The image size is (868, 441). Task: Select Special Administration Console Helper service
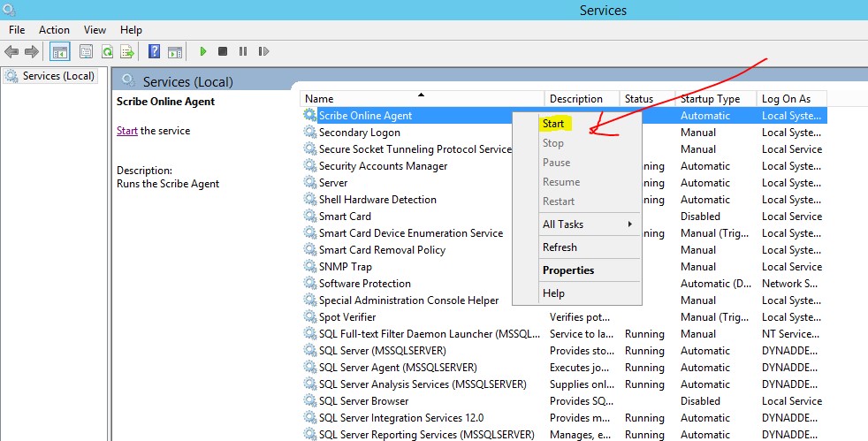[x=408, y=300]
